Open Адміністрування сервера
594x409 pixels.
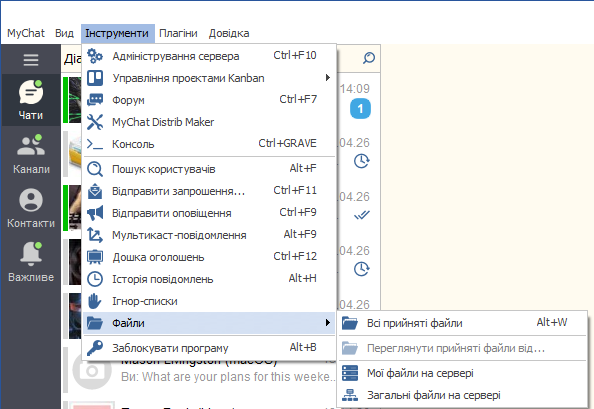tap(209, 56)
